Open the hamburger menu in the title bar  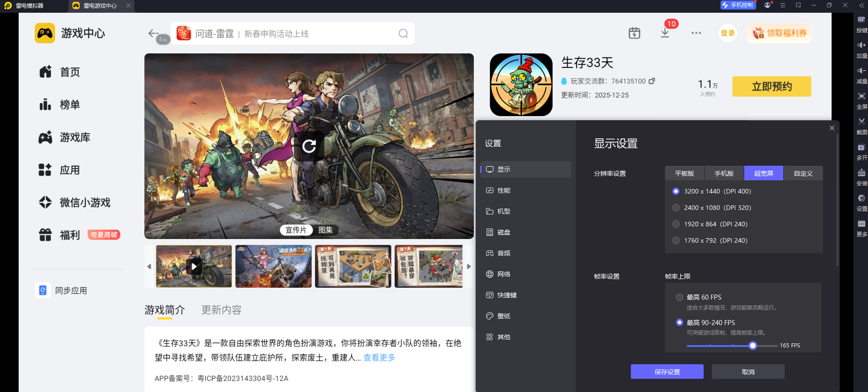pyautogui.click(x=783, y=5)
